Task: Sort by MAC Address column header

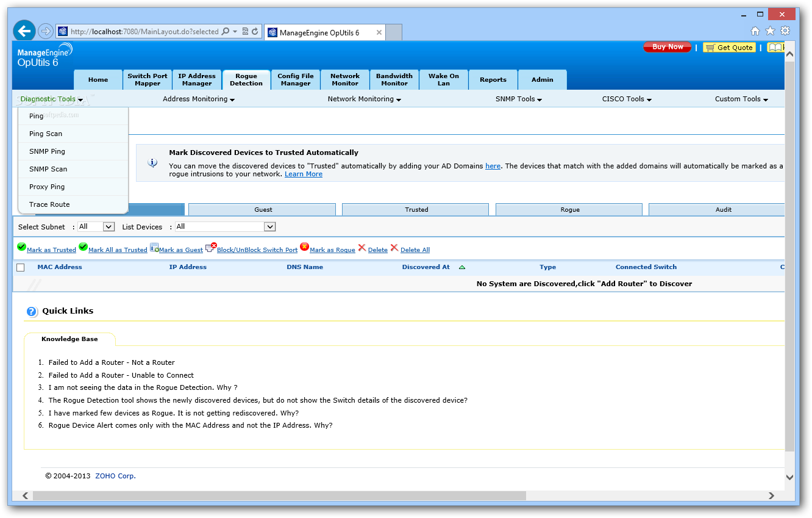Action: click(60, 267)
